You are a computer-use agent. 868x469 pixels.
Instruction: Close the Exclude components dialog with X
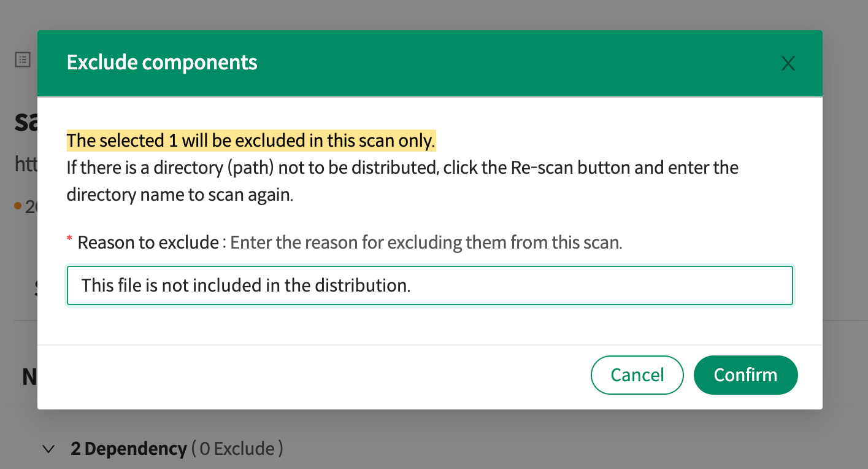point(788,63)
